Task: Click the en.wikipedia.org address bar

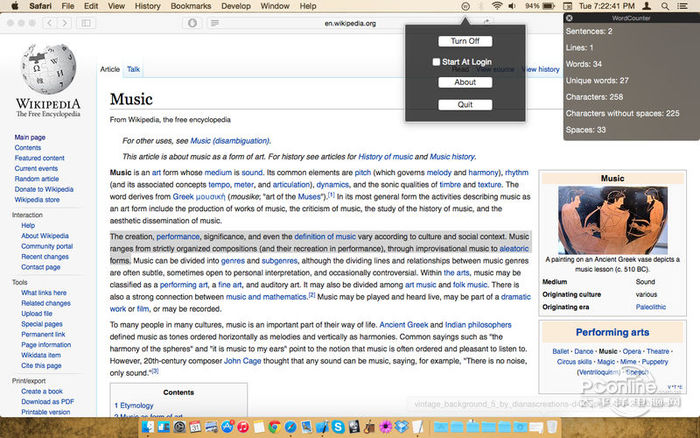Action: (350, 21)
